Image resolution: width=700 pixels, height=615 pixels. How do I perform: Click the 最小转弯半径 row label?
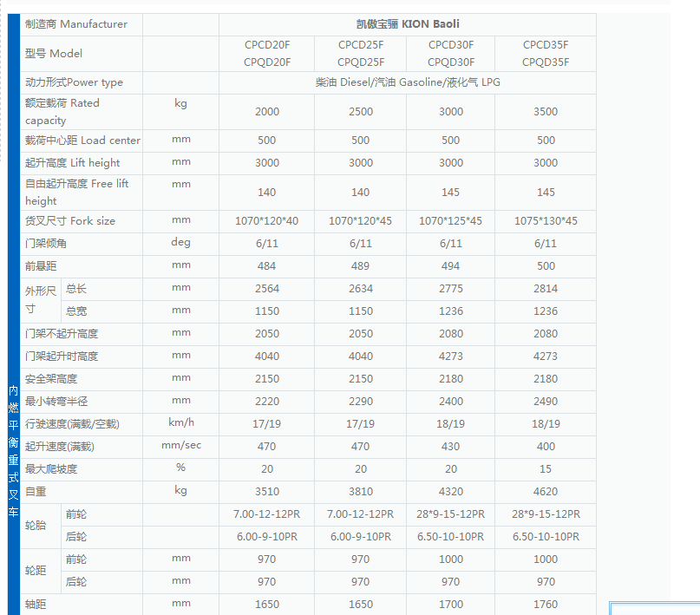click(x=56, y=402)
